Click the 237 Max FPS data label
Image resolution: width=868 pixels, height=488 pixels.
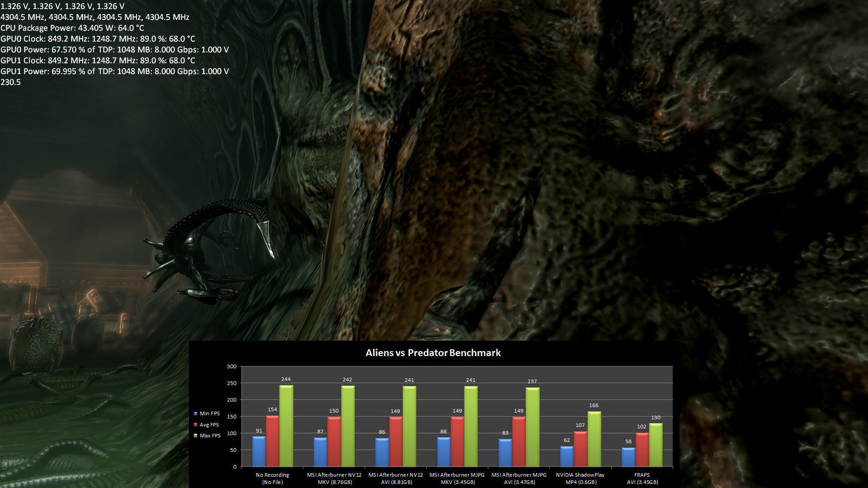[x=532, y=382]
